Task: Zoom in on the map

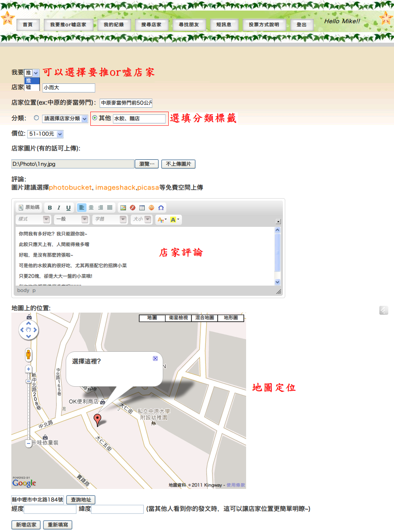Action: click(28, 369)
